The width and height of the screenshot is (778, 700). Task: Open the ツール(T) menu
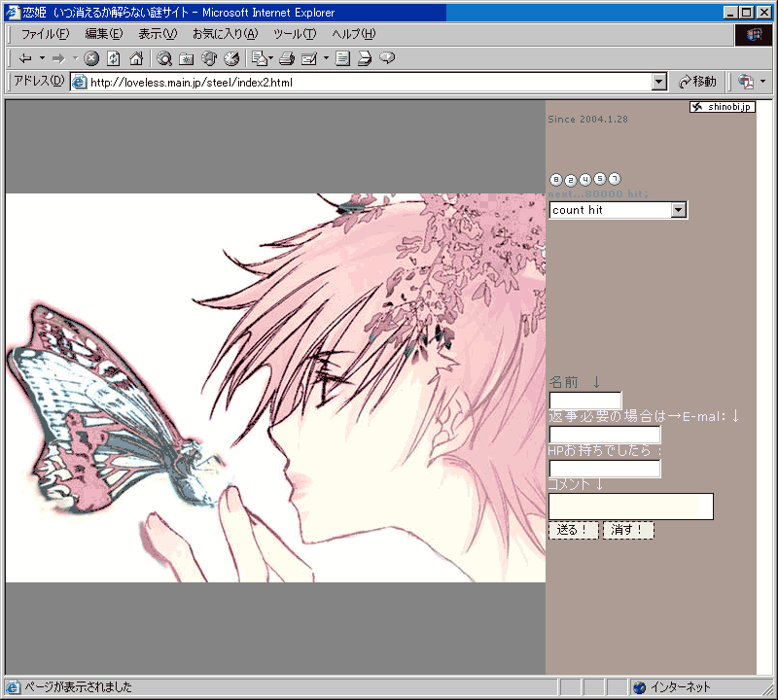coord(295,34)
